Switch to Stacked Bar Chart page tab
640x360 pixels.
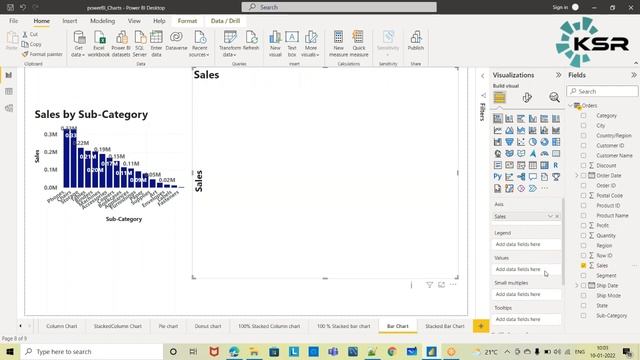pyautogui.click(x=444, y=326)
